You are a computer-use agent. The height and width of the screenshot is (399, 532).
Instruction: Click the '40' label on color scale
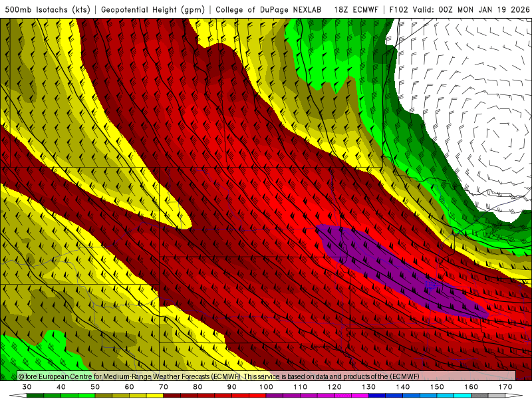pyautogui.click(x=61, y=387)
